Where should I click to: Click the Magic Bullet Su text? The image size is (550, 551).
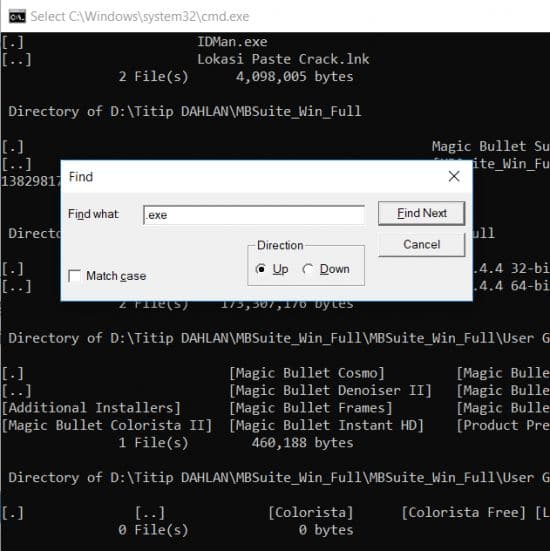pos(491,146)
